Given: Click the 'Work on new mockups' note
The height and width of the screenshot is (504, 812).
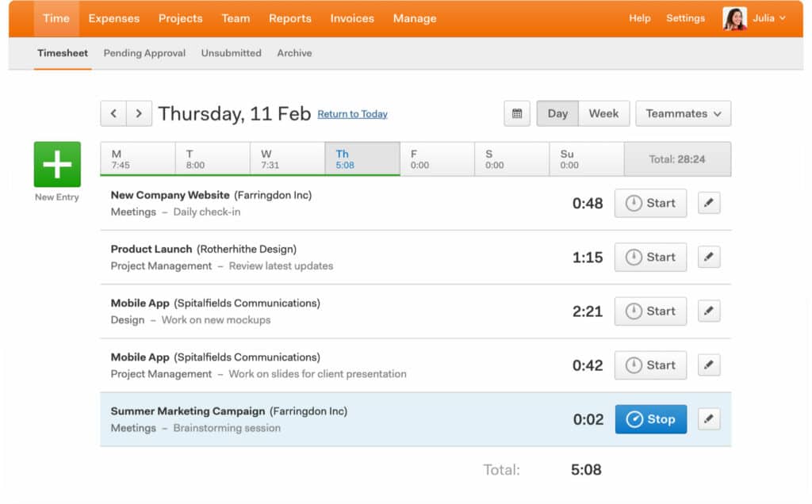Looking at the screenshot, I should [216, 320].
